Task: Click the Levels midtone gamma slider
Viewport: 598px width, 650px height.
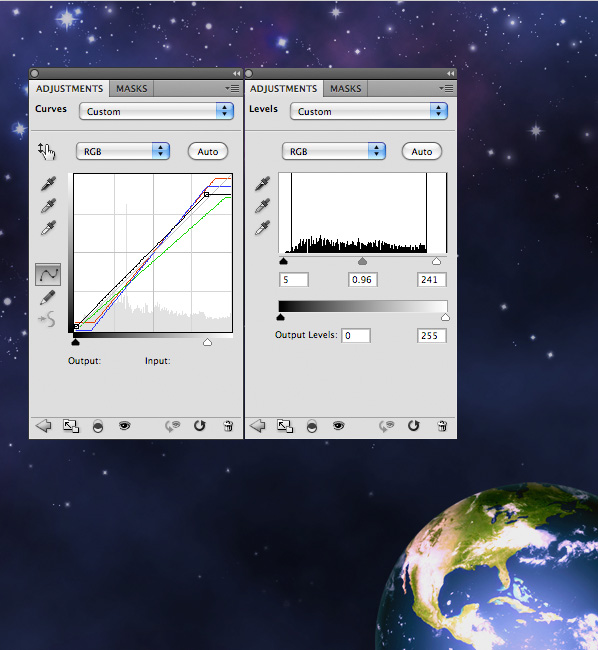Action: tap(362, 261)
